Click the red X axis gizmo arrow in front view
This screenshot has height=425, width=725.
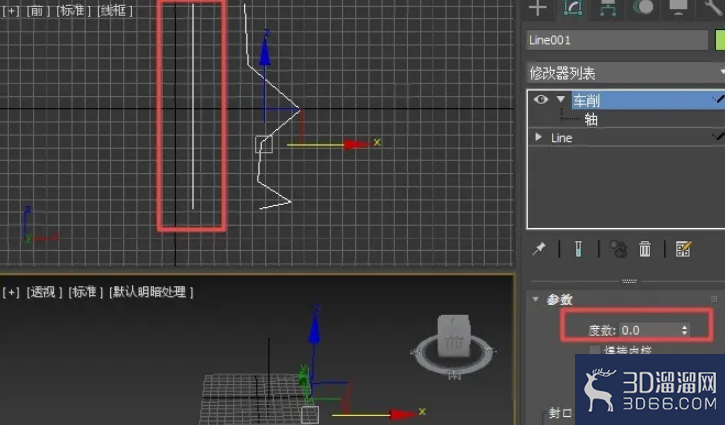(x=357, y=144)
